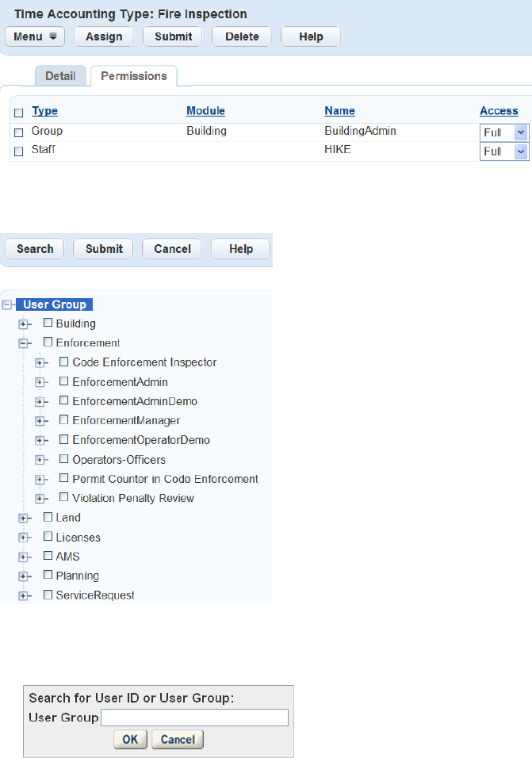Open Access dropdown for BuildingAdmin row
532x758 pixels.
504,132
